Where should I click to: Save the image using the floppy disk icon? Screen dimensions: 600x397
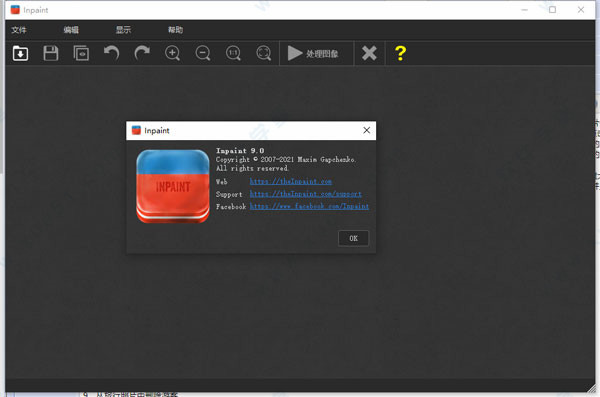tap(51, 53)
